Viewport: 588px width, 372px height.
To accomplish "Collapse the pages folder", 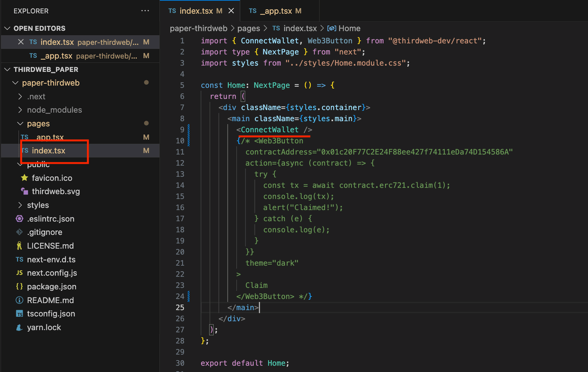I will point(20,124).
